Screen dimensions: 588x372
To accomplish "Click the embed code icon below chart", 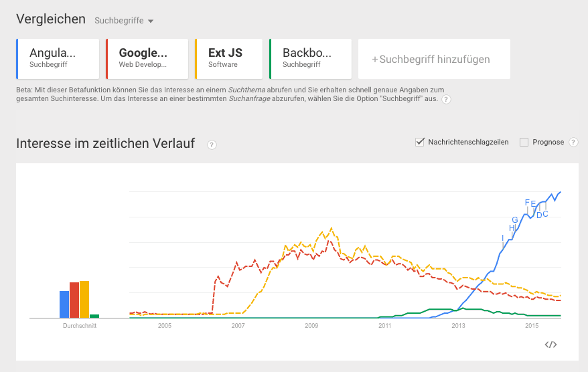I will click(550, 345).
